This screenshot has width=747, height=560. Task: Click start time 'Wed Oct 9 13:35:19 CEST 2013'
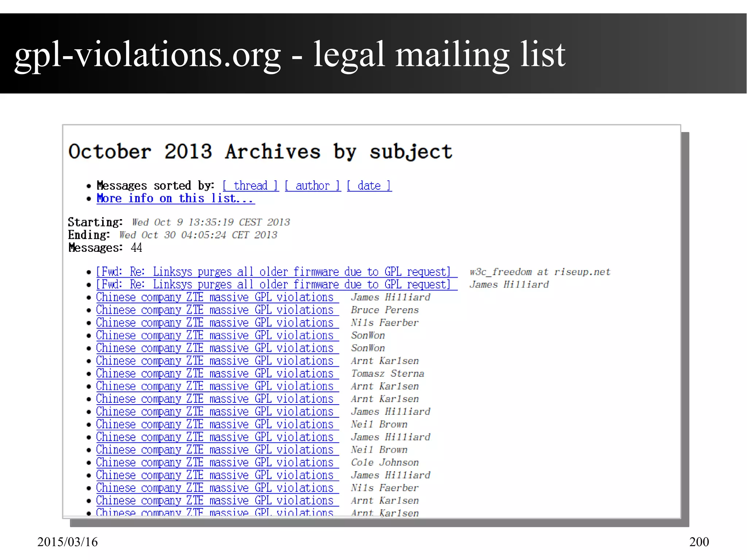(211, 222)
